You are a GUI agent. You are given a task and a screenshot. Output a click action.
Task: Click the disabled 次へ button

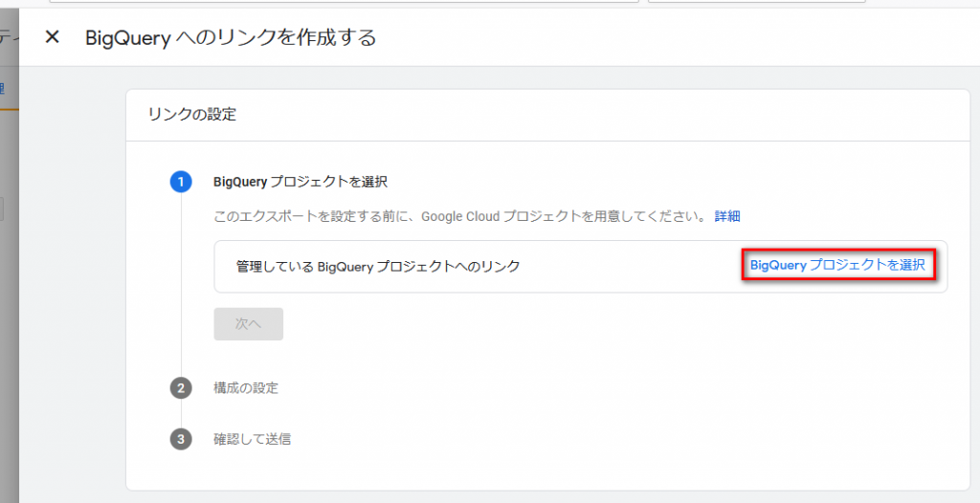tap(248, 323)
